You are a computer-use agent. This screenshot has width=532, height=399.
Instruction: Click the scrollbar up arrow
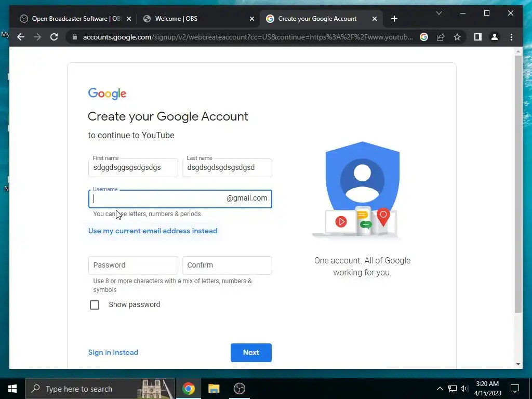click(x=518, y=52)
